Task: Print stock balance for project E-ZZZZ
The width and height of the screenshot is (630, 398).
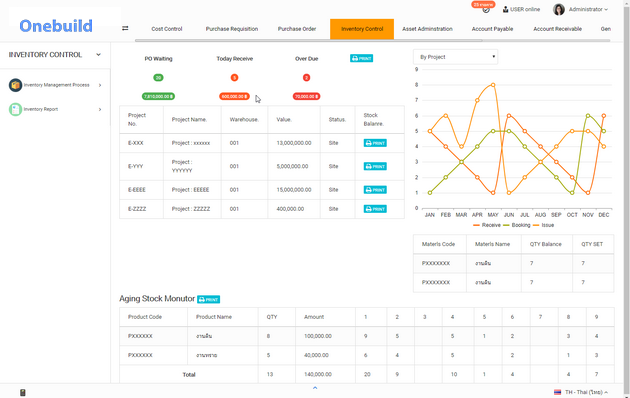Action: coord(375,209)
